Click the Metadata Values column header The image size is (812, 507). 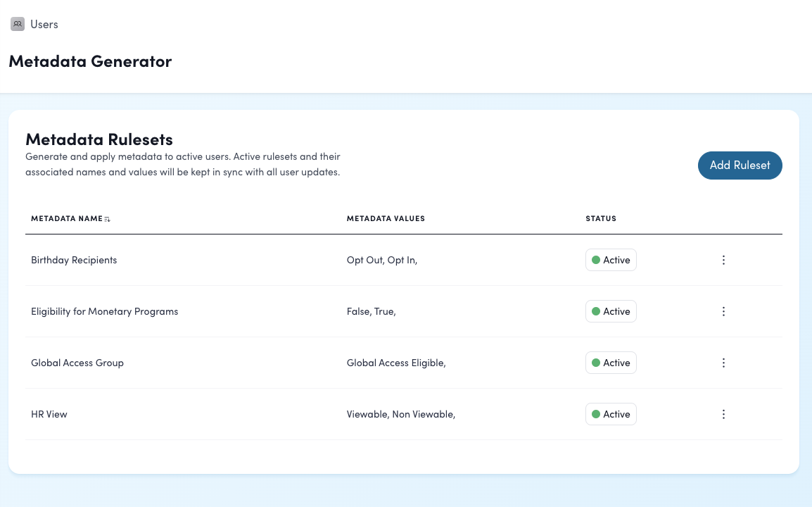(x=386, y=218)
